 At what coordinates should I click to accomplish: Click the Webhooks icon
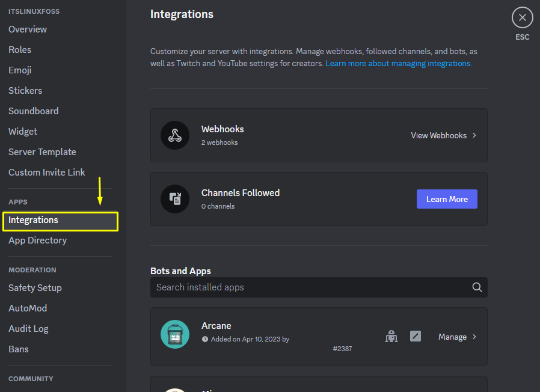(175, 135)
